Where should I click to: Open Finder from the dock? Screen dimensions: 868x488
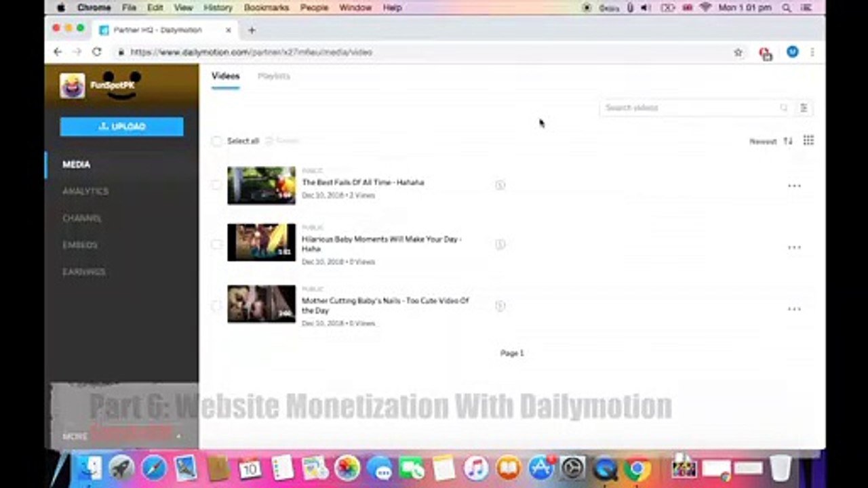(89, 468)
